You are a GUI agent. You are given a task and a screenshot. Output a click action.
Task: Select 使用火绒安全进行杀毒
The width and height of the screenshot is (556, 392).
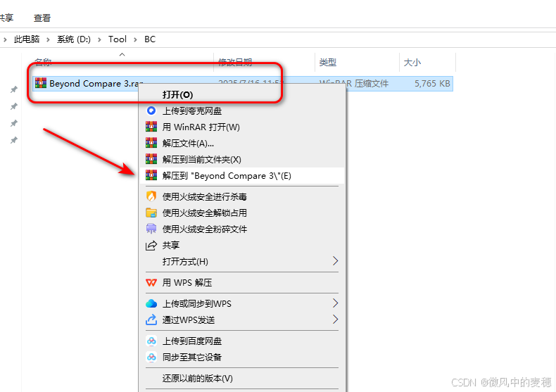point(242,196)
